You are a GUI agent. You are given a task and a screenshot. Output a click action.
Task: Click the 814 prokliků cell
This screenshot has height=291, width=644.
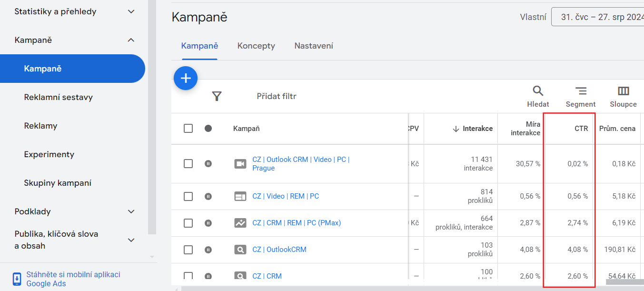coord(480,196)
